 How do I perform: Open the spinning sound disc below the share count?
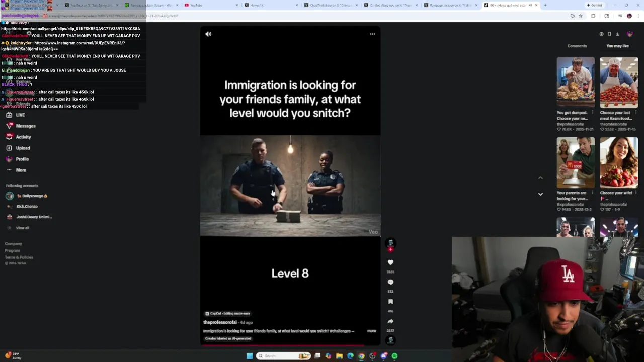point(390,340)
